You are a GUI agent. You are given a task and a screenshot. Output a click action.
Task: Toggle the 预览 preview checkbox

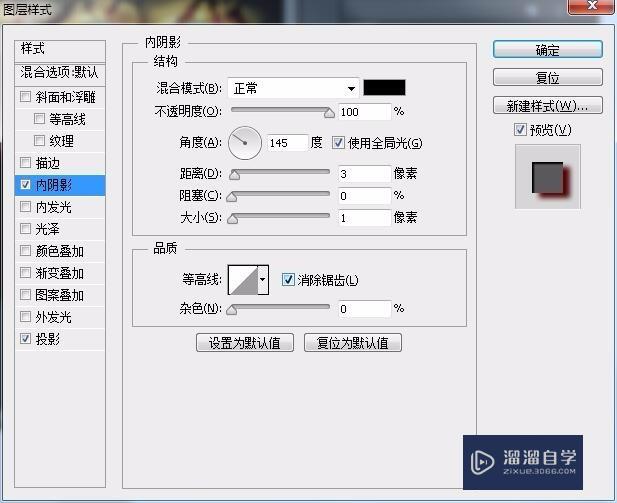pos(520,129)
